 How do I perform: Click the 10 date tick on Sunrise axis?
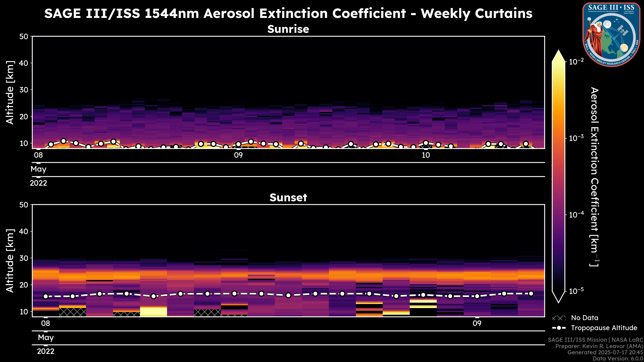point(426,155)
